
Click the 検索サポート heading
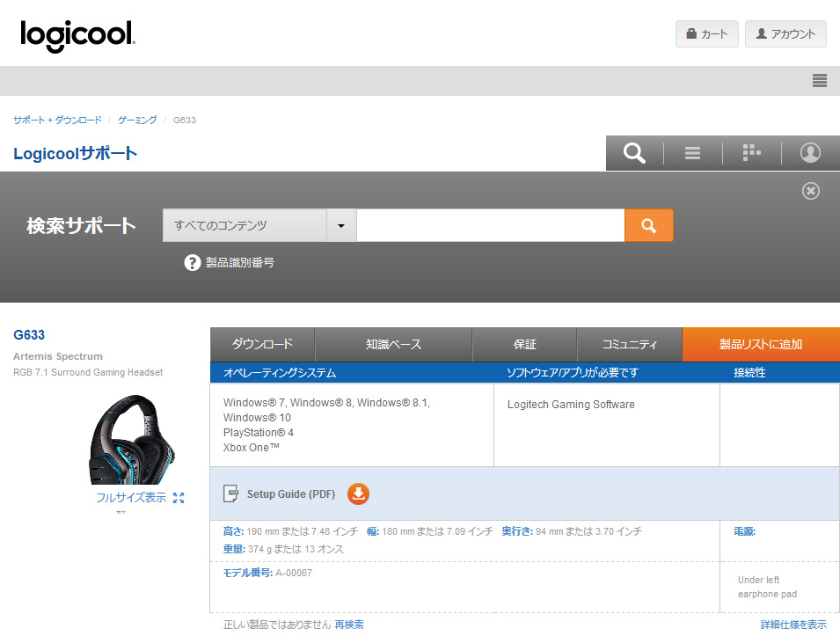82,225
